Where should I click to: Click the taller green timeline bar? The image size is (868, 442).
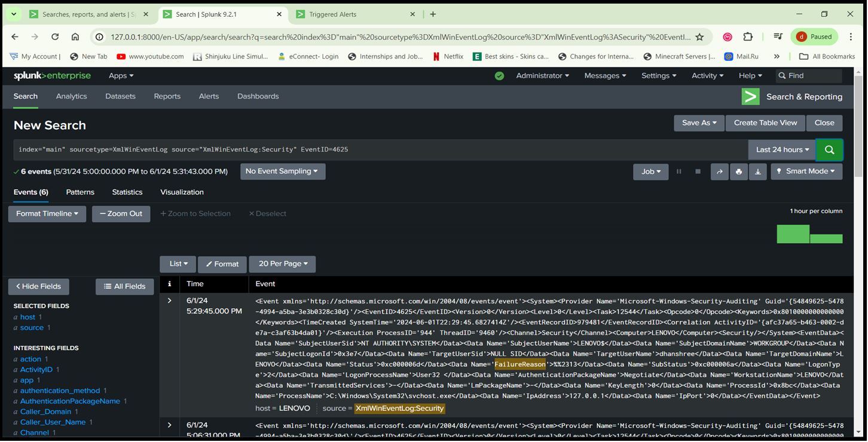(793, 234)
